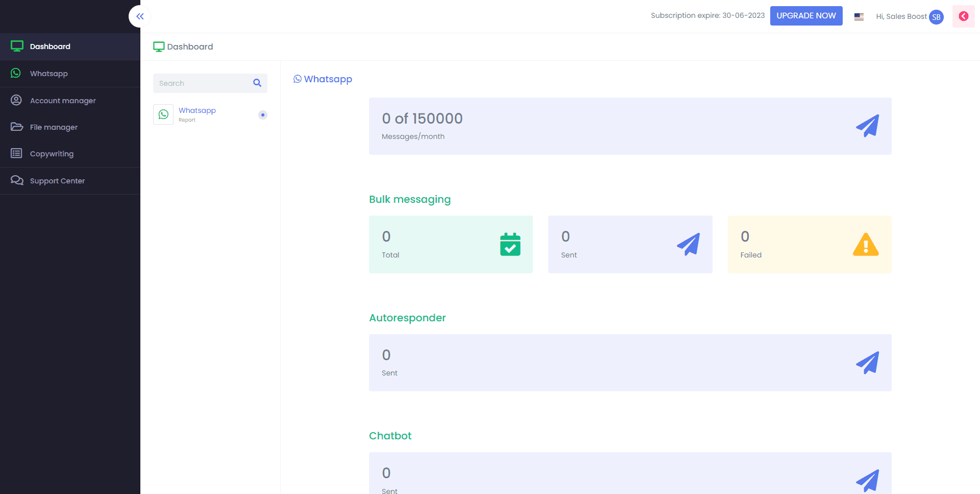
Task: Open Copywriting using its sidebar icon
Action: tap(16, 153)
